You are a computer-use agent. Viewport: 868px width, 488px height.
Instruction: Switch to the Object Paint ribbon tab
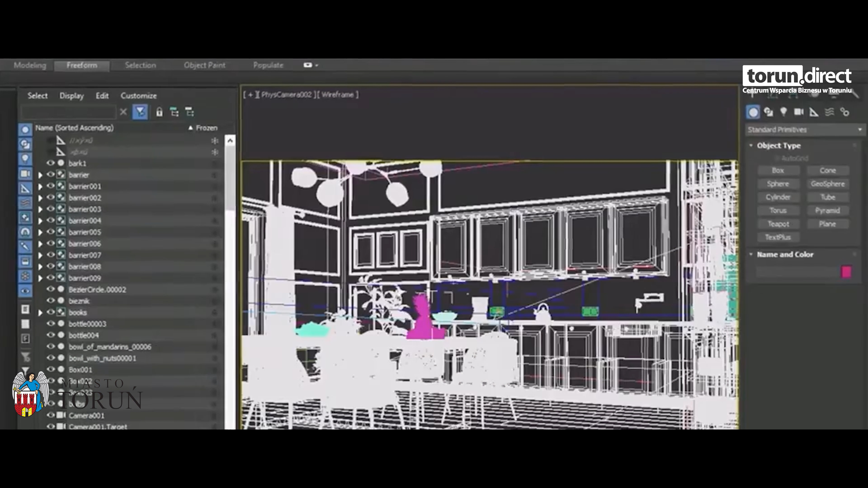pos(205,65)
